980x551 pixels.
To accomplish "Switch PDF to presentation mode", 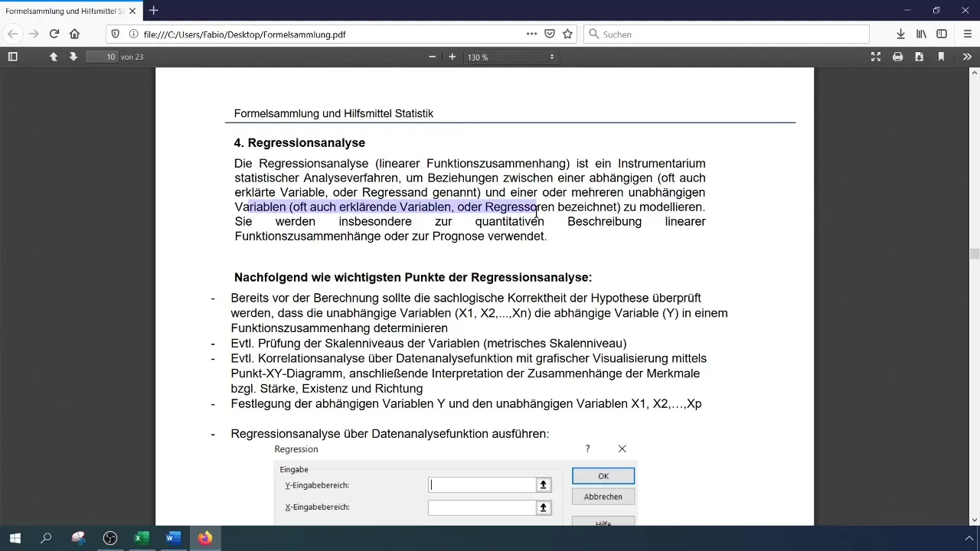I will (x=876, y=57).
